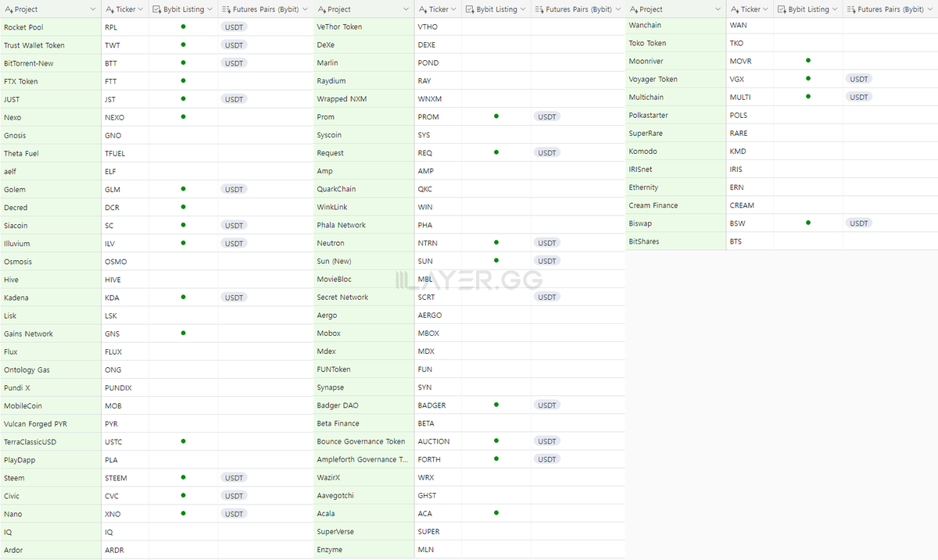Toggle the Bybit Listing check for Biswap
This screenshot has width=938, height=560.
pyautogui.click(x=808, y=223)
